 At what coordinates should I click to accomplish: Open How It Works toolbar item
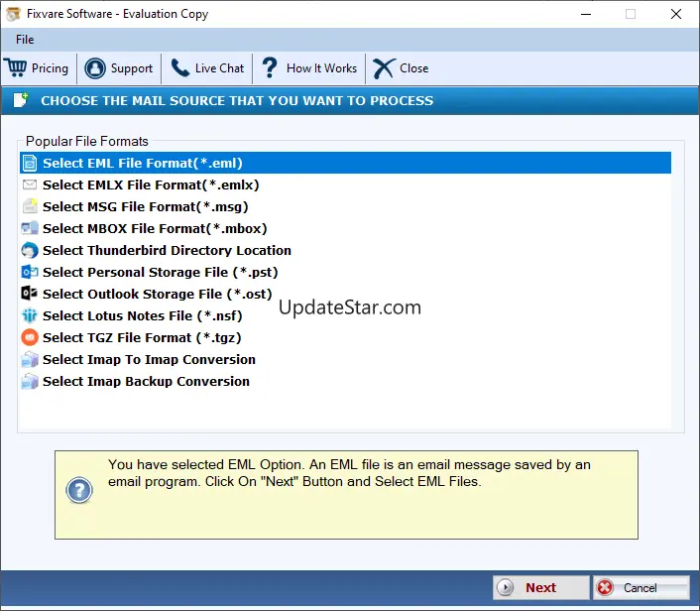coord(309,68)
